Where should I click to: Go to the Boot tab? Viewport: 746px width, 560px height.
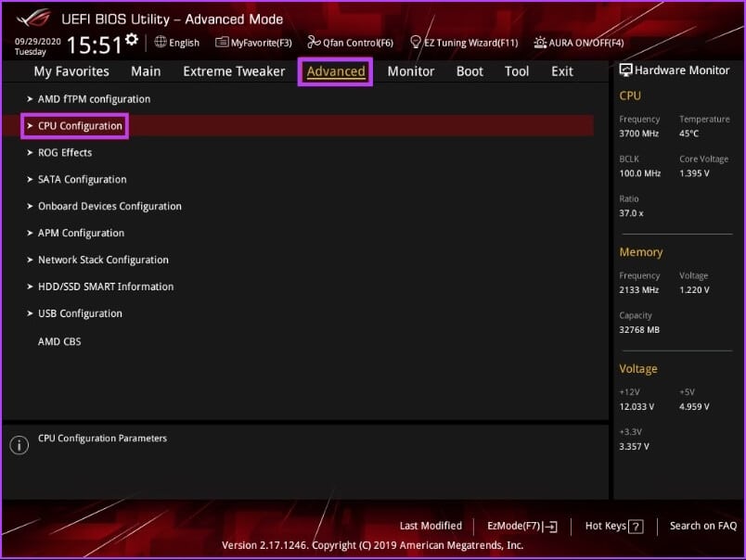click(x=469, y=71)
